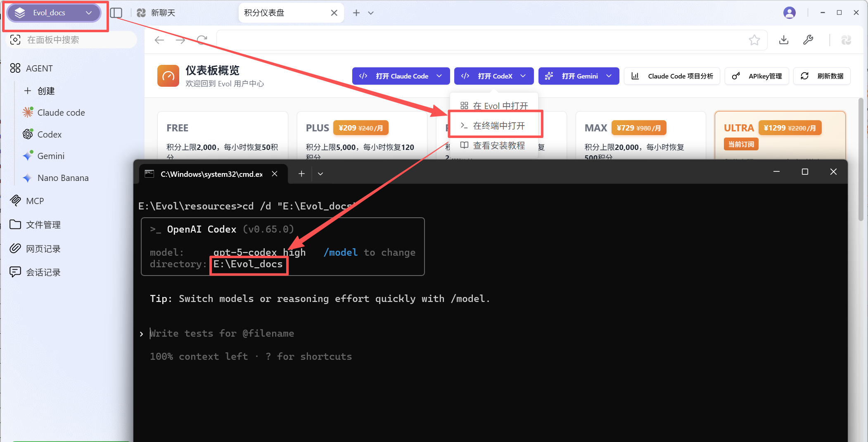Select Nano Banana agent in sidebar

tap(63, 178)
